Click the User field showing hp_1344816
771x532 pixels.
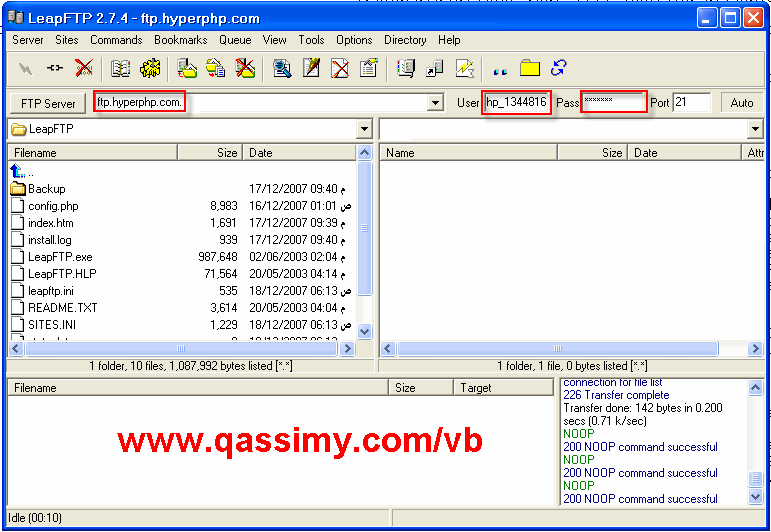point(516,102)
